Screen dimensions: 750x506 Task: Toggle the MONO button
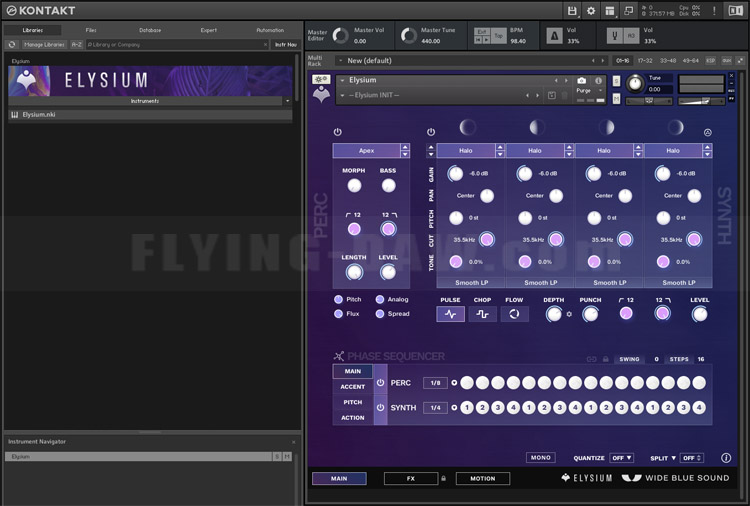[540, 458]
